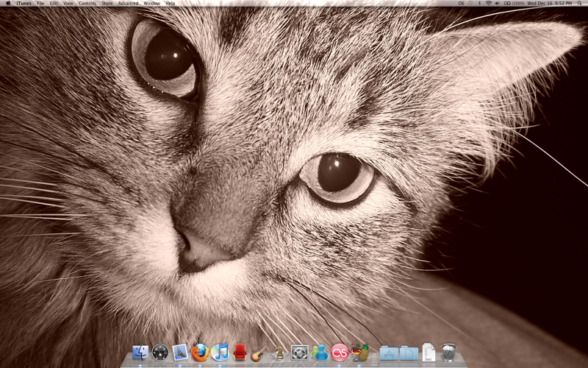
Task: Open the Wi-Fi status menu
Action: click(489, 3)
